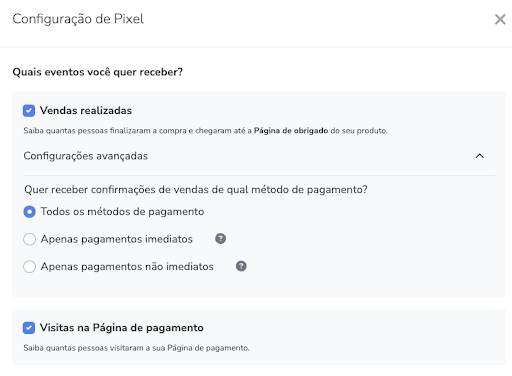Click the Visitas na Página de pagamento label
512x376 pixels.
pyautogui.click(x=122, y=328)
